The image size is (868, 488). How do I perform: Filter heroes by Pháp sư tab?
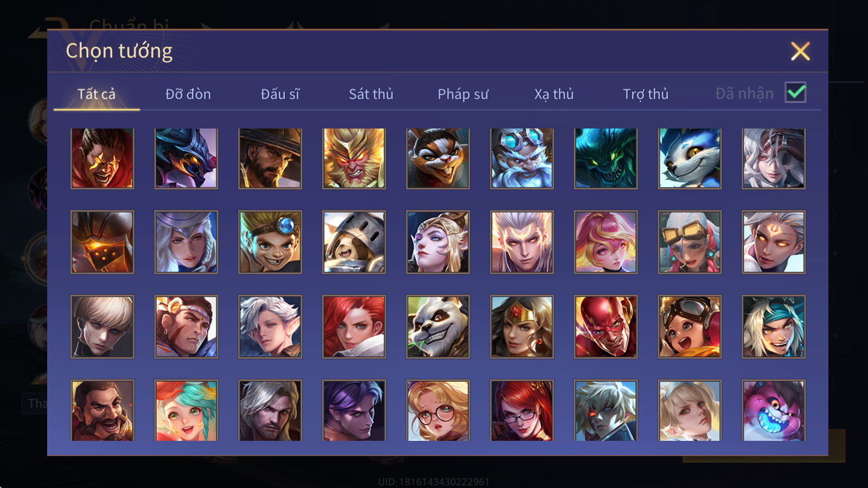click(463, 94)
